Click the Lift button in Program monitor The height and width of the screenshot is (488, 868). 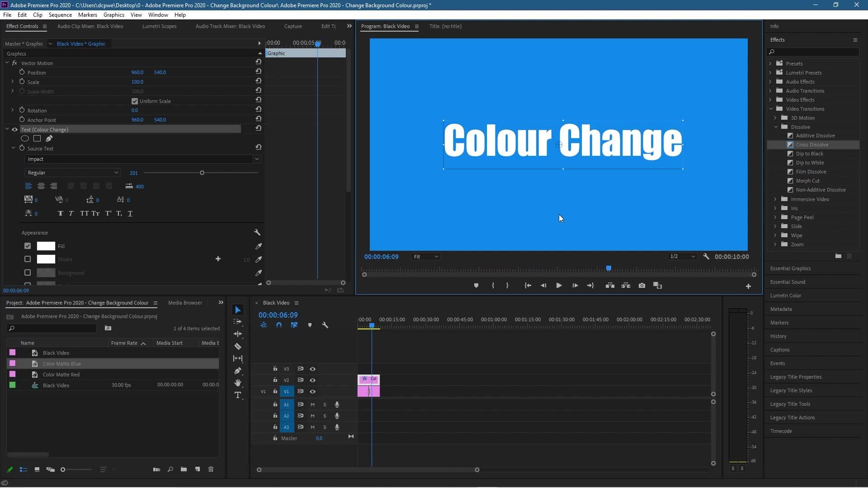point(610,286)
